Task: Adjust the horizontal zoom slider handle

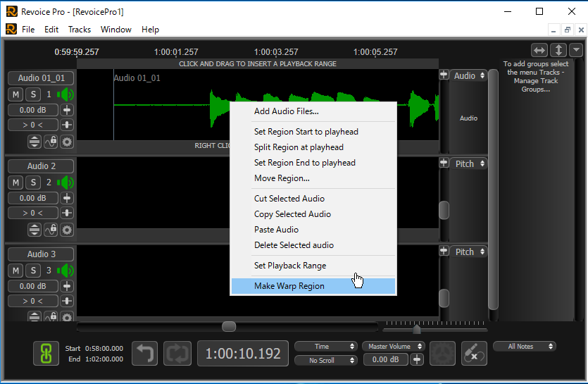Action: [x=416, y=329]
